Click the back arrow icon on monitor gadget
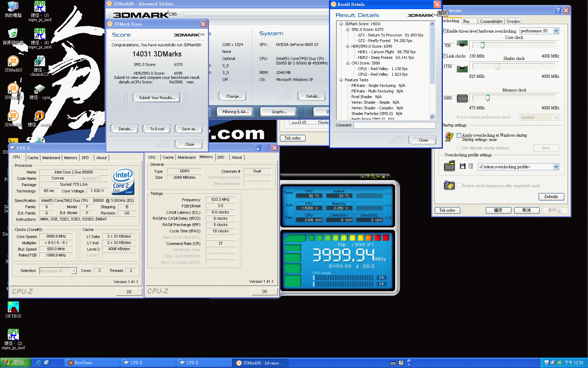 pos(363,177)
